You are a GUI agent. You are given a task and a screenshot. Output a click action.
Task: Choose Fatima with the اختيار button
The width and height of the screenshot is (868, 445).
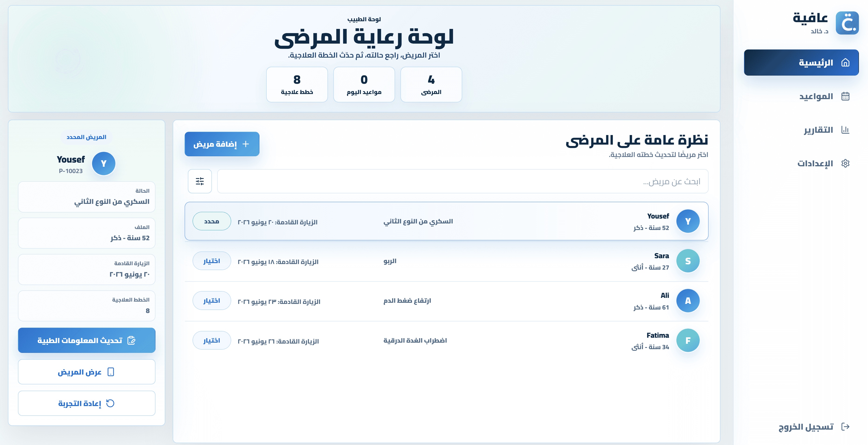coord(212,341)
